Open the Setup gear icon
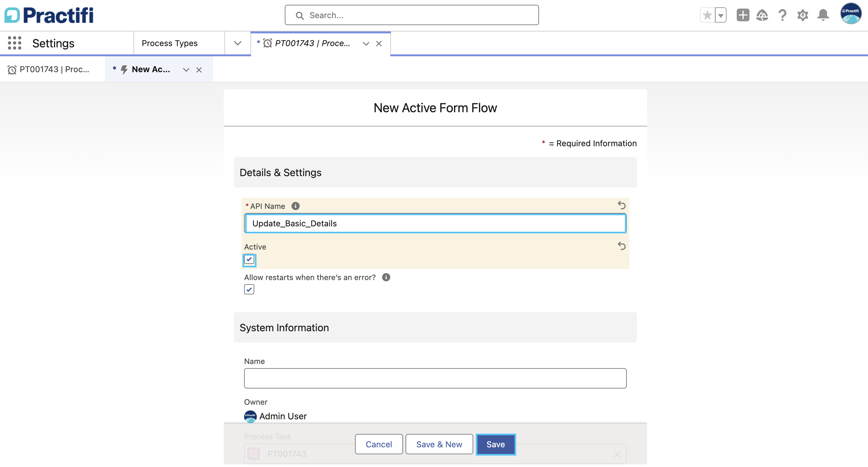868x467 pixels. pyautogui.click(x=803, y=15)
